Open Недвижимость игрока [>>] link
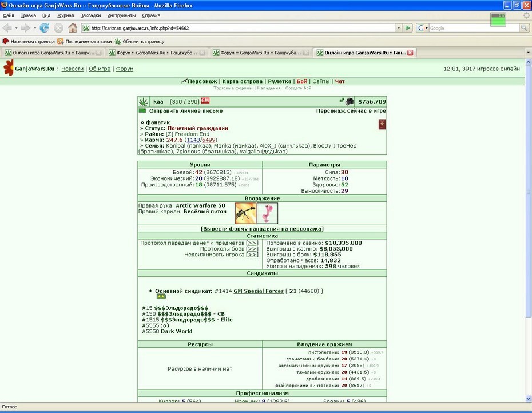Viewport: 532px width, 413px height. coord(252,255)
